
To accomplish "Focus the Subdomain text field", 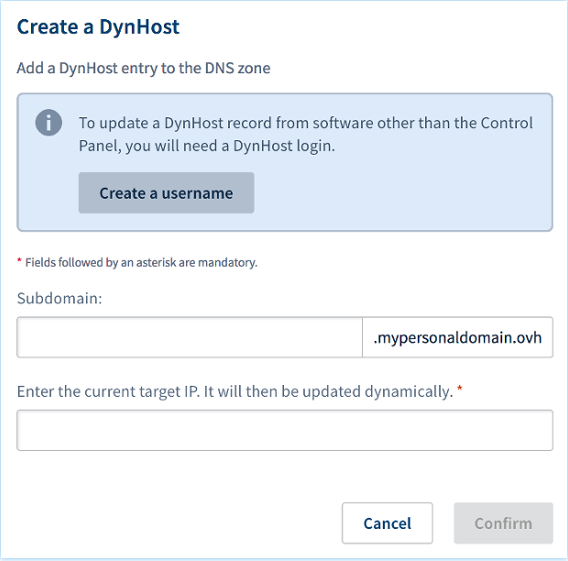I will click(189, 337).
